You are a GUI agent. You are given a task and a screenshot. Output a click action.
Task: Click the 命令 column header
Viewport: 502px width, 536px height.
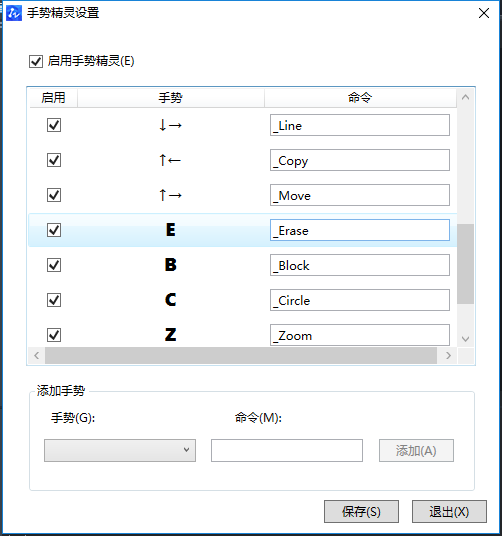click(x=360, y=98)
